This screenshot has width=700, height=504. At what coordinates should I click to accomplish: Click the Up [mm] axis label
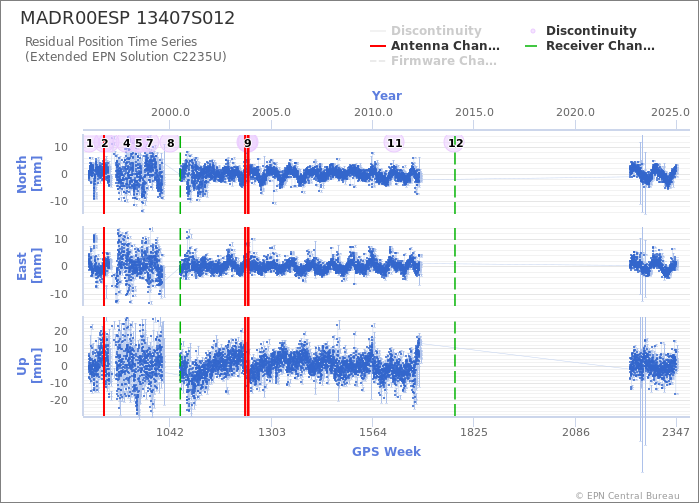(29, 366)
